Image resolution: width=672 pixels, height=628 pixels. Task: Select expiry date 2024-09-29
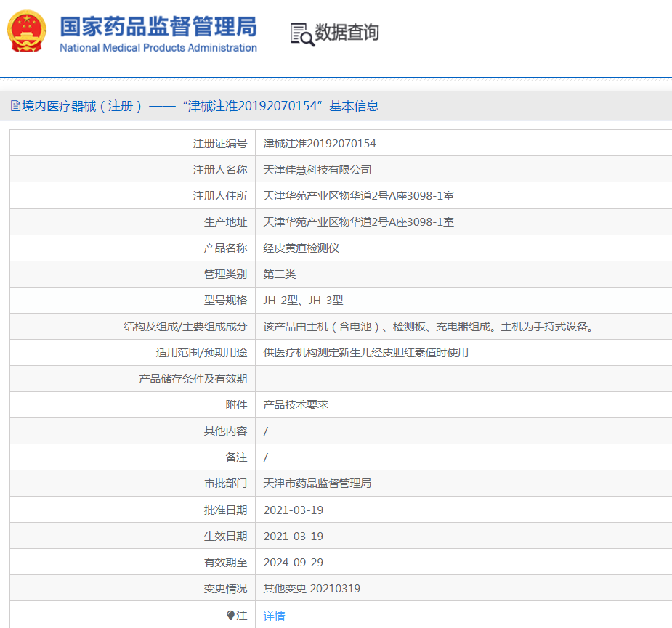click(x=294, y=562)
